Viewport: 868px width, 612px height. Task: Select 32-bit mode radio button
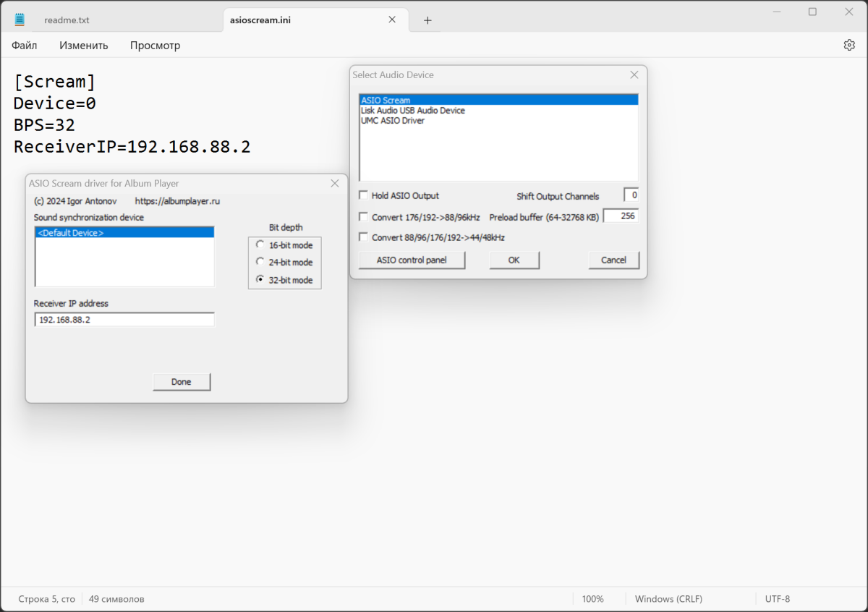(x=260, y=279)
